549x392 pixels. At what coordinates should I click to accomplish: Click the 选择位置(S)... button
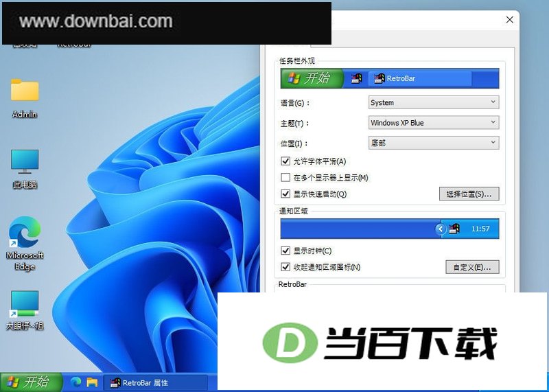[x=469, y=194]
